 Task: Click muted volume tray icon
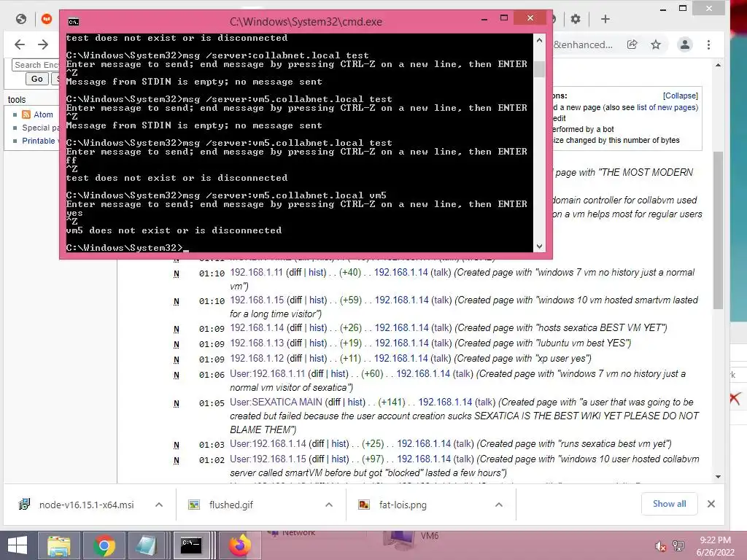[x=660, y=546]
